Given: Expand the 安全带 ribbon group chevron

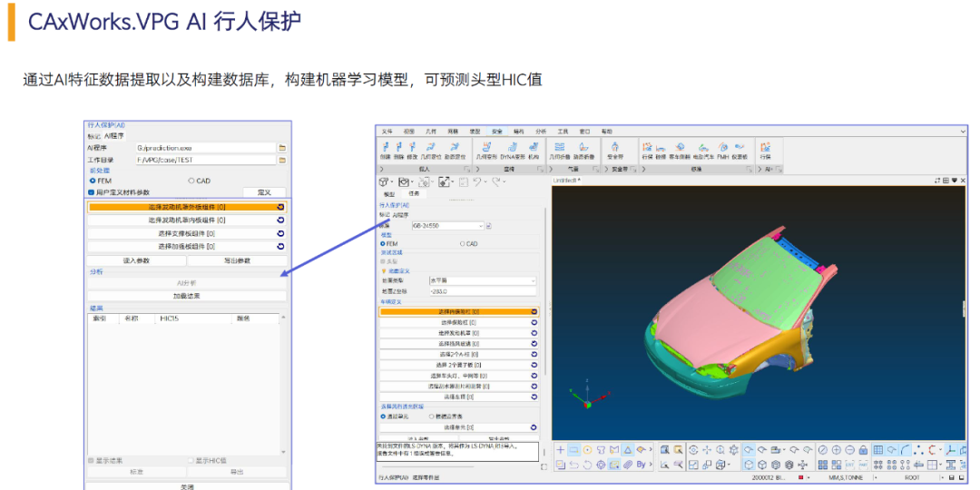Looking at the screenshot, I should (x=606, y=170).
